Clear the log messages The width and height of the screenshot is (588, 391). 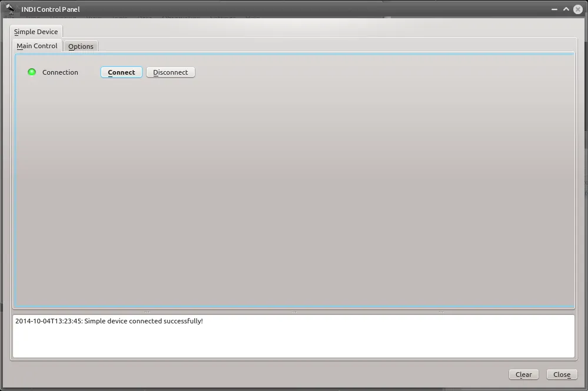click(523, 375)
